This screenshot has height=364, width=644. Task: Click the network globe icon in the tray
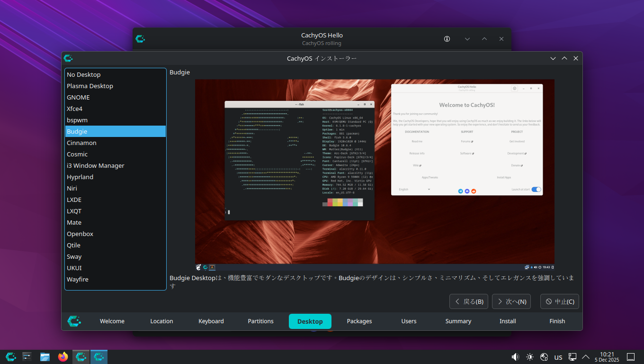coord(544,357)
